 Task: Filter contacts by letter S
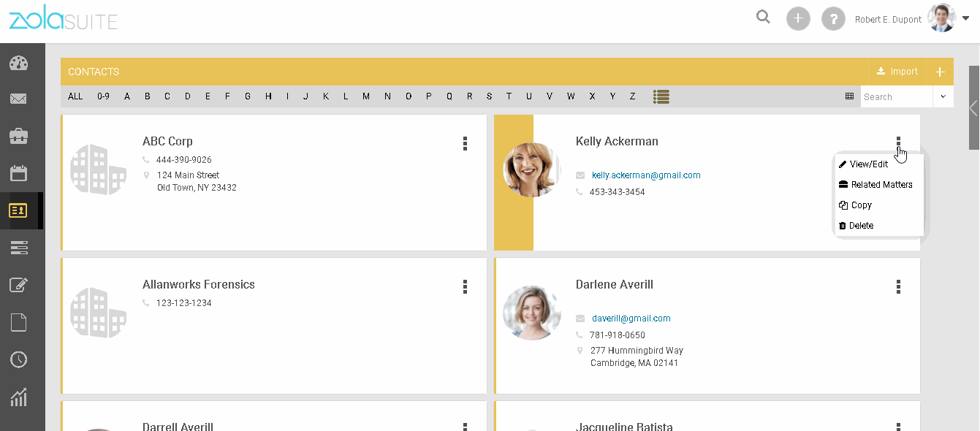pyautogui.click(x=489, y=96)
